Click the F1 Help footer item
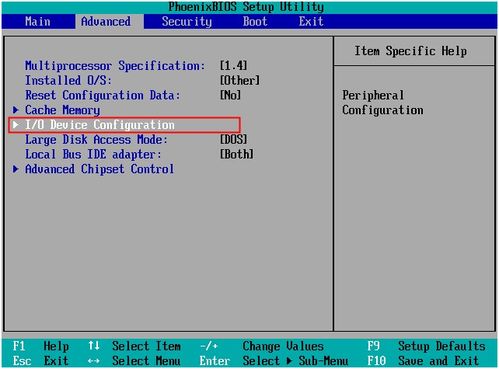Viewport: 499px width, 369px height. pyautogui.click(x=41, y=346)
